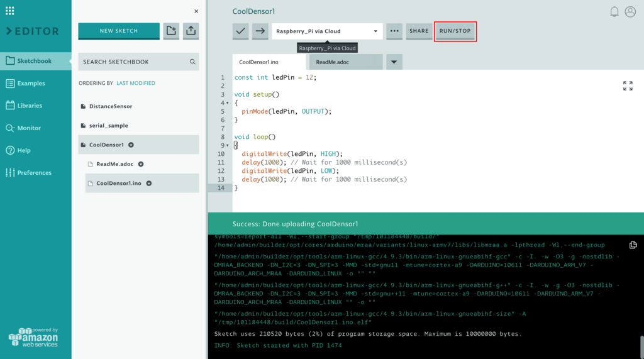The height and width of the screenshot is (359, 644).
Task: Open CoolDensor1 sketch options dropdown
Action: click(x=131, y=145)
